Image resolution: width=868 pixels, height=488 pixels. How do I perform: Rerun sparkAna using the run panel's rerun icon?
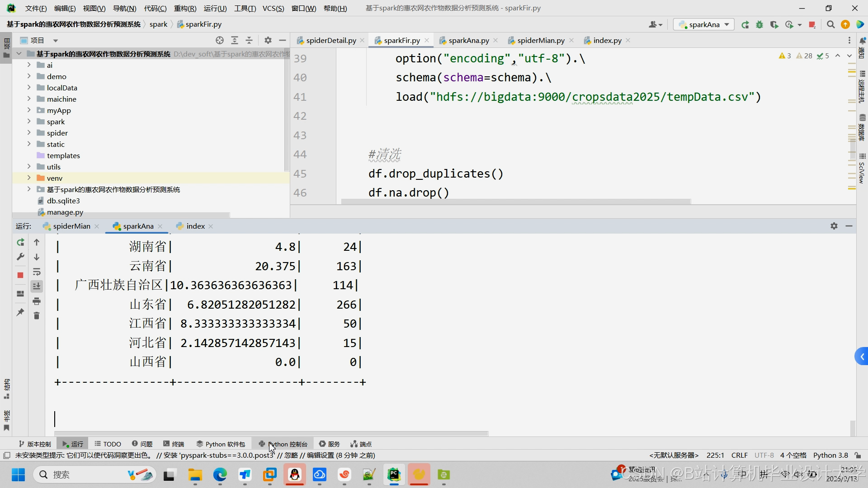(20, 243)
